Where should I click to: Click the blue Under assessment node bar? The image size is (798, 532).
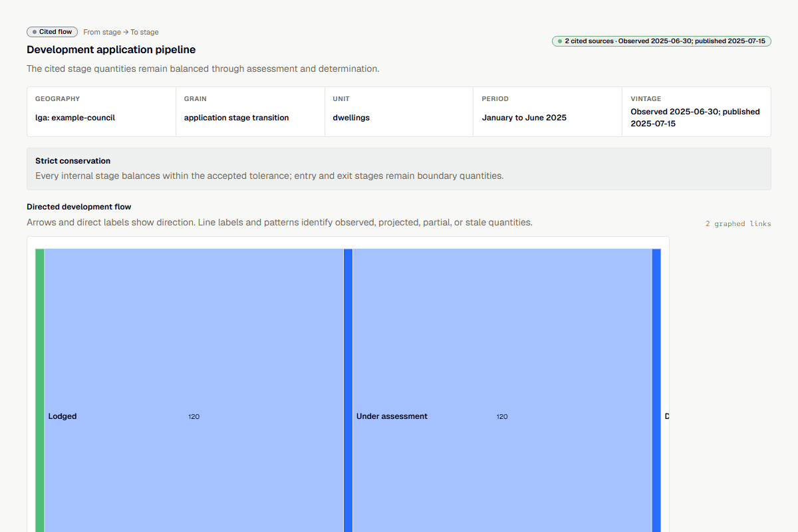click(348, 390)
